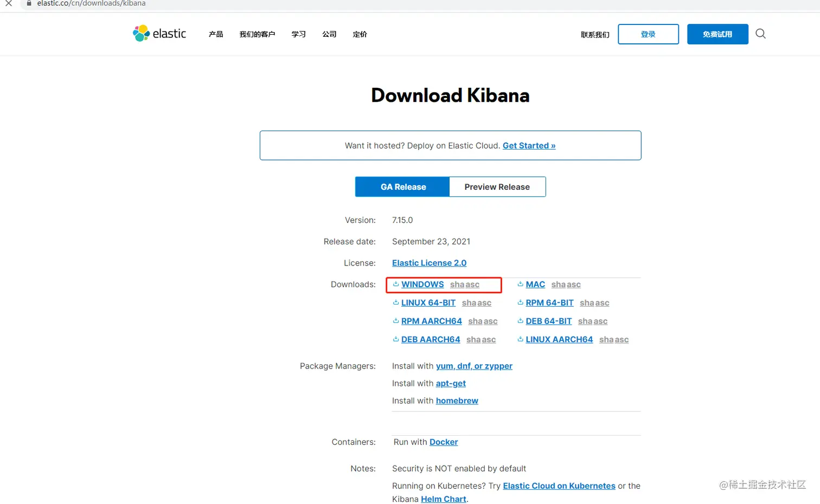Open the sha link for WINDOWS
This screenshot has width=820, height=504.
coord(457,285)
